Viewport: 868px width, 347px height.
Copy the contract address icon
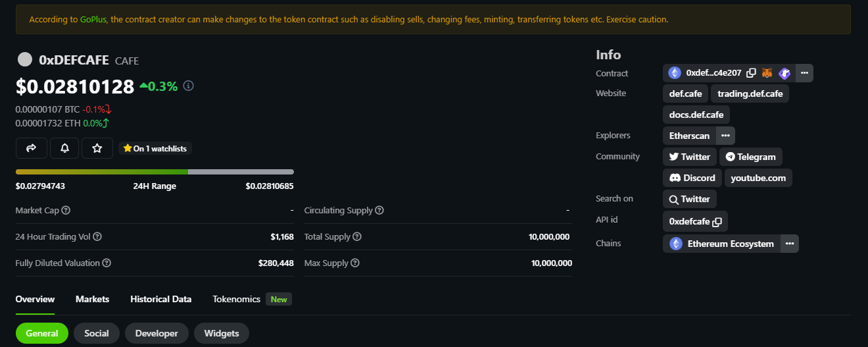pyautogui.click(x=751, y=73)
